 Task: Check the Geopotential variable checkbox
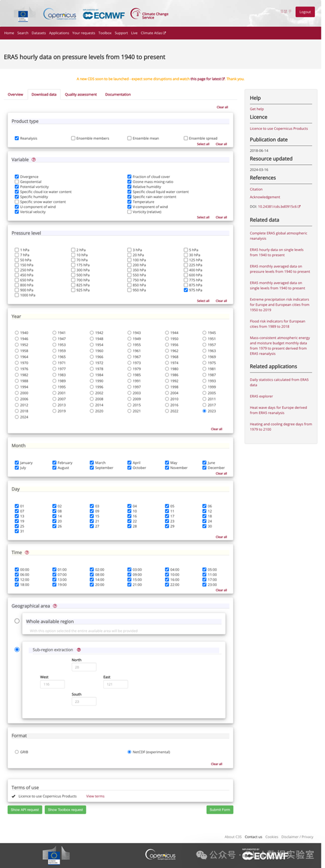tap(17, 182)
